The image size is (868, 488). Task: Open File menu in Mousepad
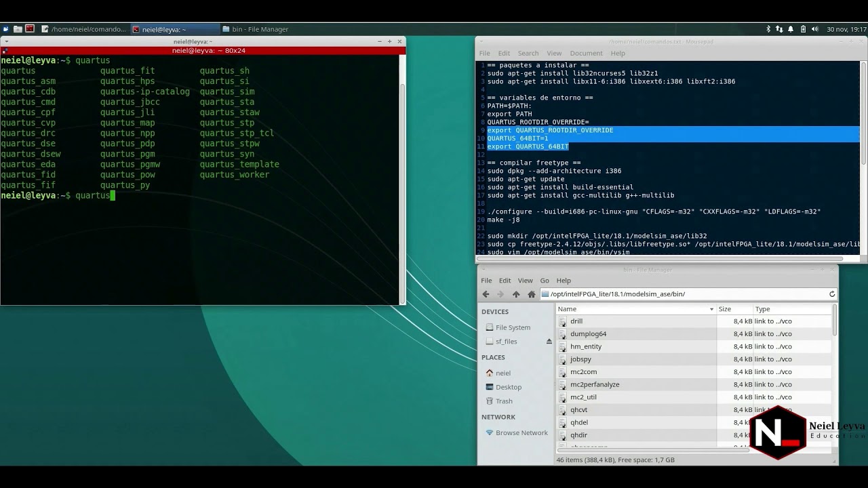point(485,54)
